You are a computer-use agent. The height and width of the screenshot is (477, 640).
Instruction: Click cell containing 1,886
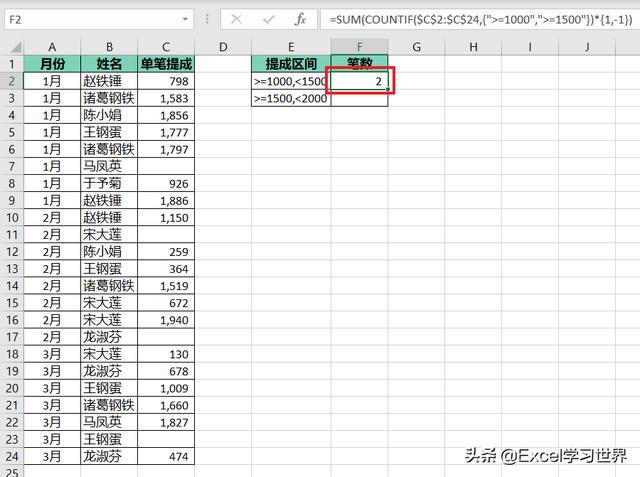tap(166, 201)
